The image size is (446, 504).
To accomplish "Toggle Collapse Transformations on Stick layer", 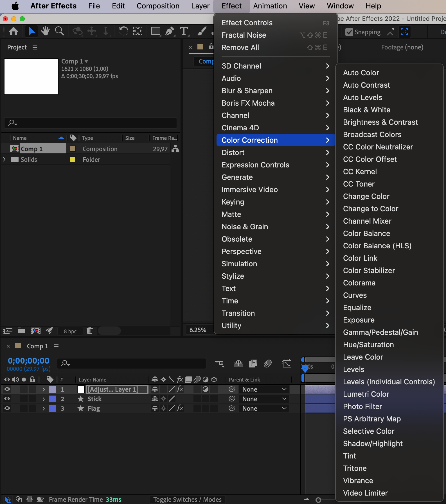I will point(163,399).
